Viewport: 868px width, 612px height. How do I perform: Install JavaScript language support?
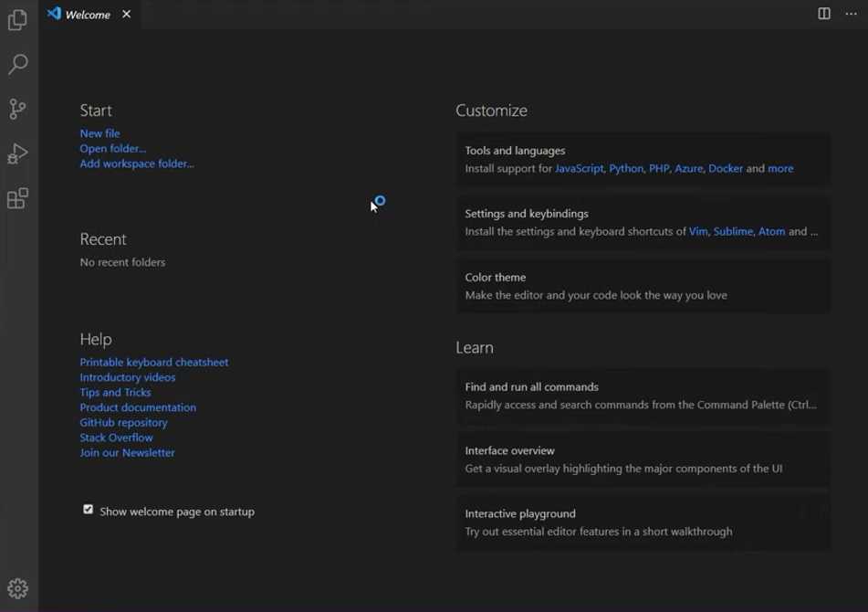[579, 168]
